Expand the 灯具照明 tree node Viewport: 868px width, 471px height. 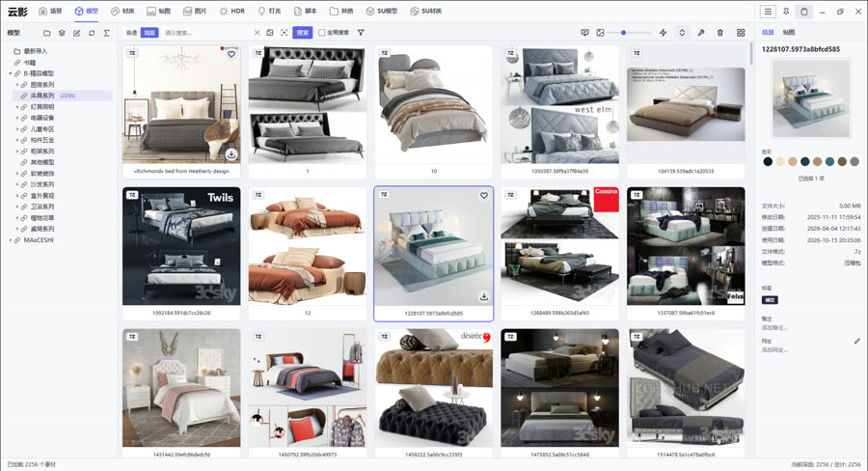(17, 107)
